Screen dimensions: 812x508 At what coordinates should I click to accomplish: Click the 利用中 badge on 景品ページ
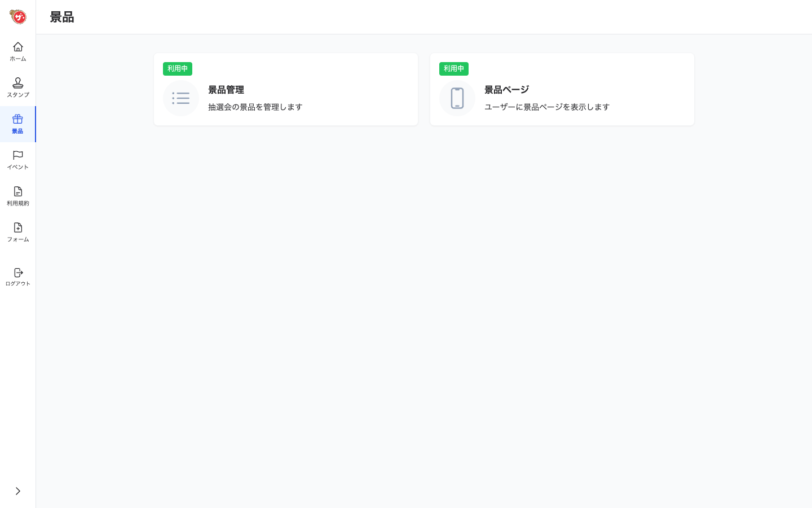453,68
